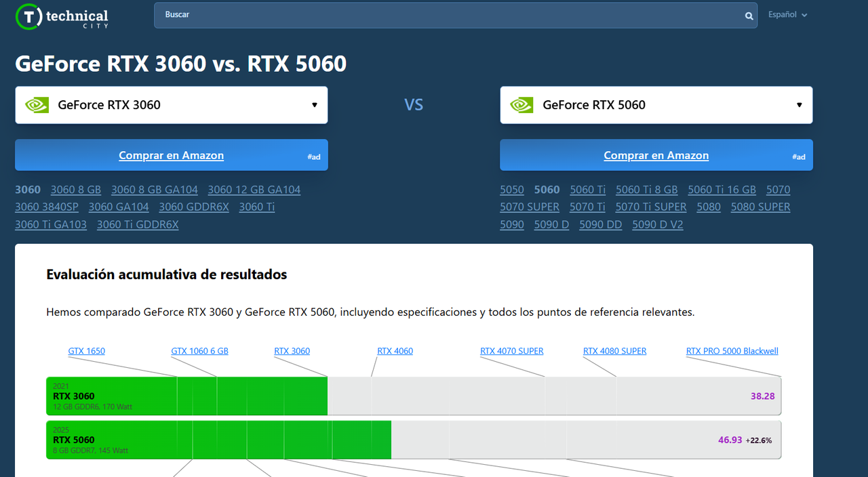Open the 5080 link
Image resolution: width=868 pixels, height=477 pixels.
pyautogui.click(x=709, y=207)
